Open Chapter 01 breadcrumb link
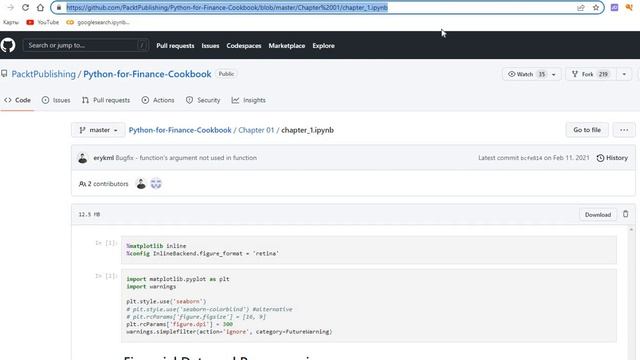Image resolution: width=640 pixels, height=360 pixels. click(256, 130)
